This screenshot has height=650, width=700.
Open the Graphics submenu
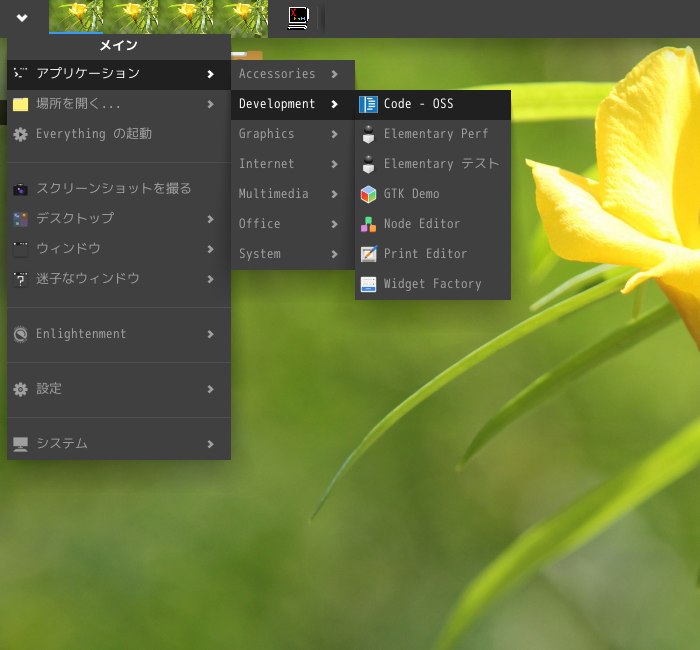pos(293,134)
